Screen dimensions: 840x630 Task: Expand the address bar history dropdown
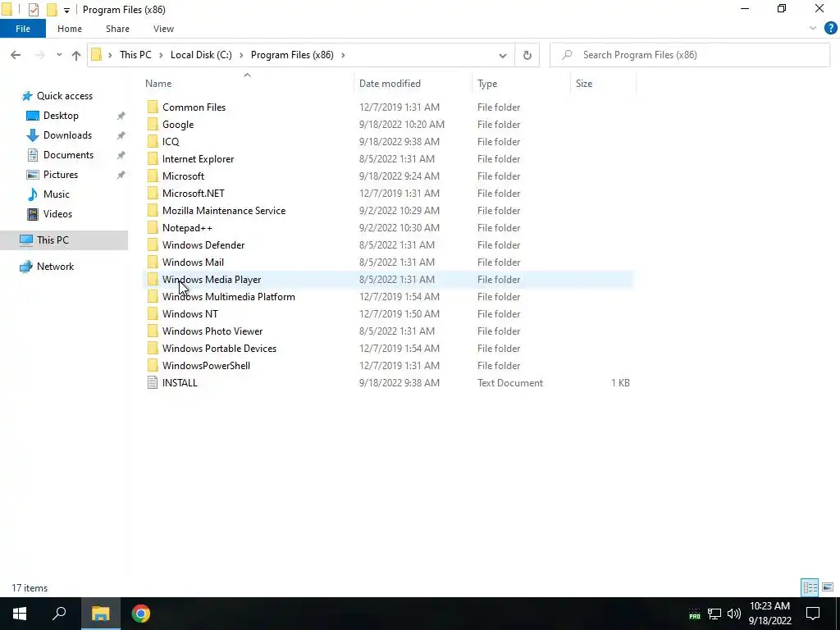click(503, 55)
